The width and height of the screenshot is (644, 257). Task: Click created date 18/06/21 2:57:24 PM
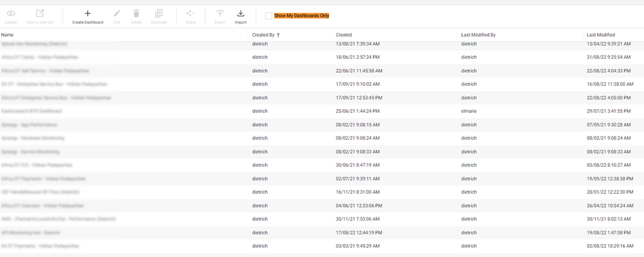pos(357,57)
